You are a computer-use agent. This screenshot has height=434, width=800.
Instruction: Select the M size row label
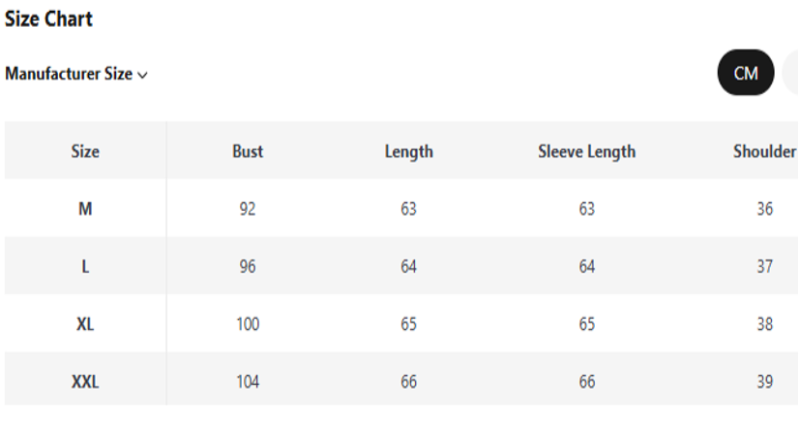tap(85, 209)
